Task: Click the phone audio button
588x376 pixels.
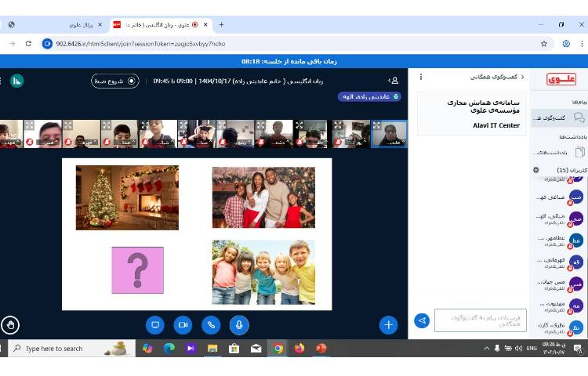Action: click(x=211, y=324)
